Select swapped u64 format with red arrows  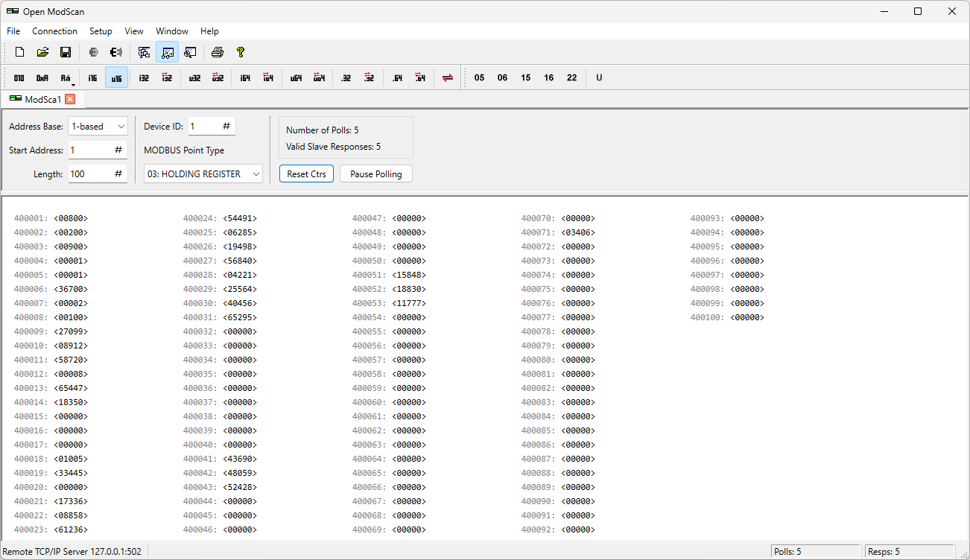coord(319,77)
